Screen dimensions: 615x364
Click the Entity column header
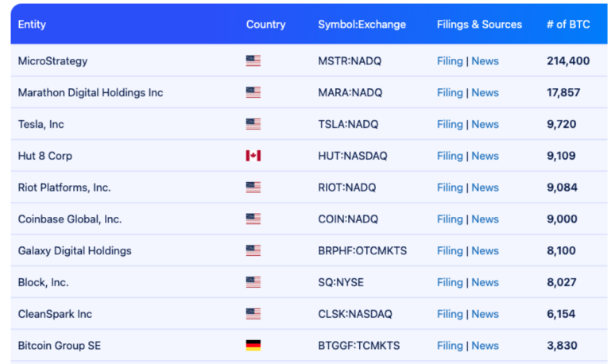(x=32, y=25)
